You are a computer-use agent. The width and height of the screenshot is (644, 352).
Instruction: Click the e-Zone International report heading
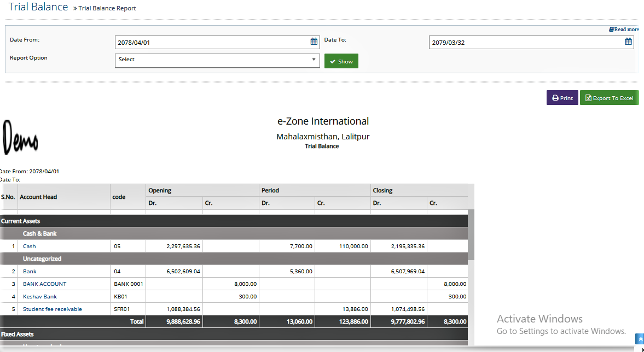323,121
